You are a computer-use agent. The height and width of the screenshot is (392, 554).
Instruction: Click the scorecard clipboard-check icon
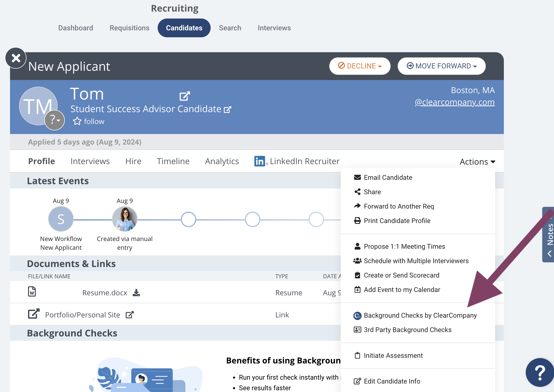tap(358, 275)
